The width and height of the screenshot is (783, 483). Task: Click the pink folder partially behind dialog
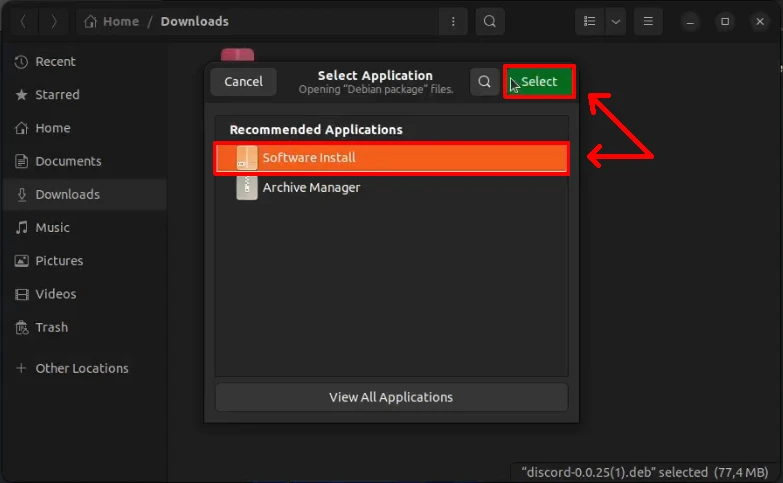click(x=238, y=54)
